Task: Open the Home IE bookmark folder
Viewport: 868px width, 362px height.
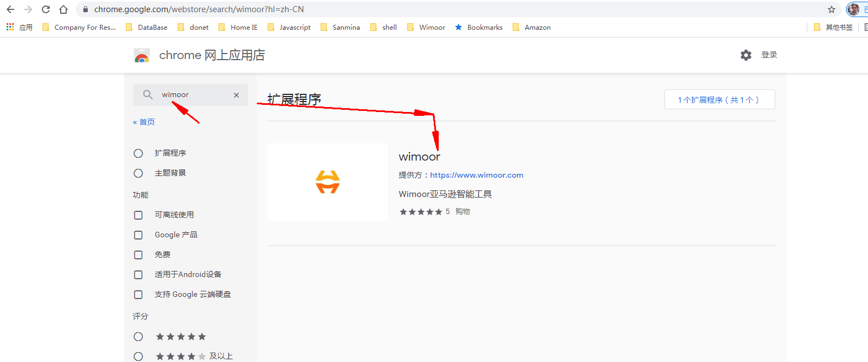Action: 238,27
